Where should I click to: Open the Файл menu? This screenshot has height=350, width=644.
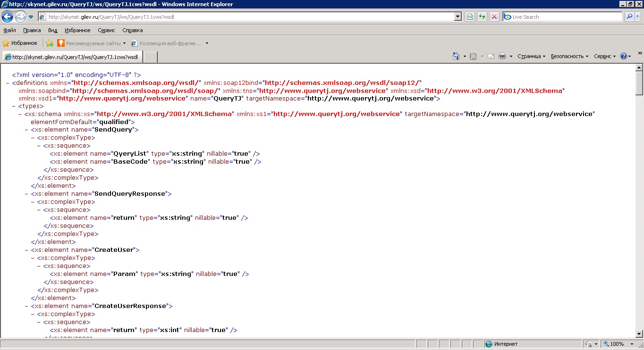[9, 30]
